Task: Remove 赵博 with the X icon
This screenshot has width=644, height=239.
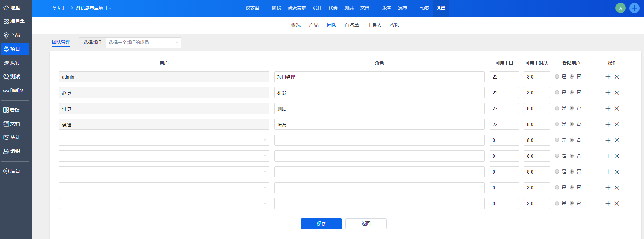Action: tap(617, 93)
